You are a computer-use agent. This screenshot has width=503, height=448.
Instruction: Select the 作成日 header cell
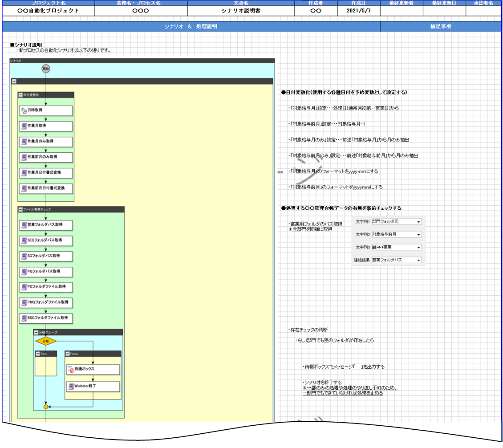358,3
